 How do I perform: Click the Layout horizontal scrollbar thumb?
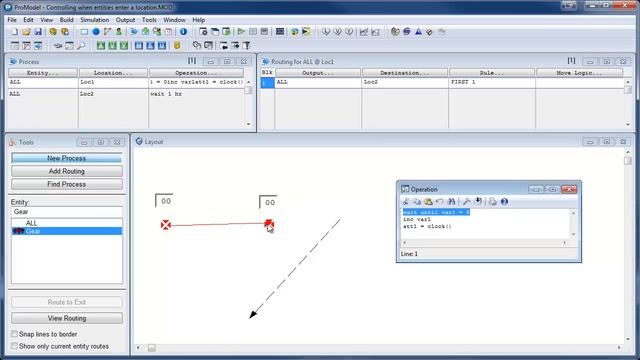151,348
